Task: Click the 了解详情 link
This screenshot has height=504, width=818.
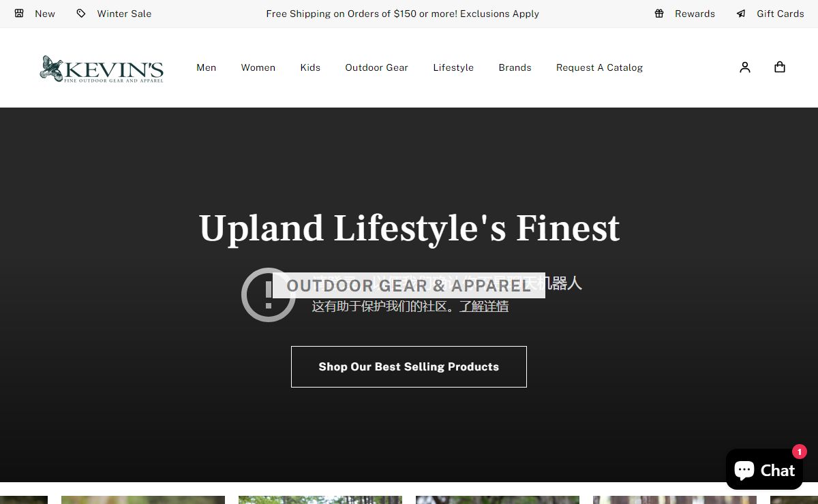Action: point(484,306)
